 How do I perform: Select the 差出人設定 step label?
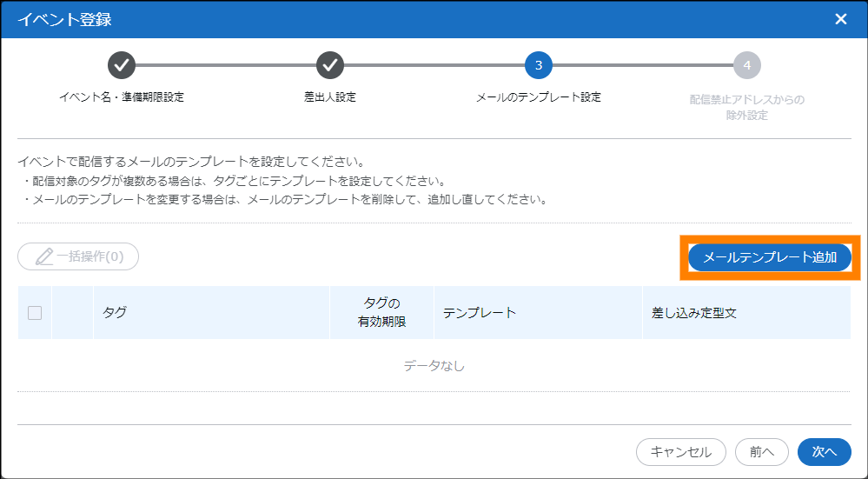(330, 96)
